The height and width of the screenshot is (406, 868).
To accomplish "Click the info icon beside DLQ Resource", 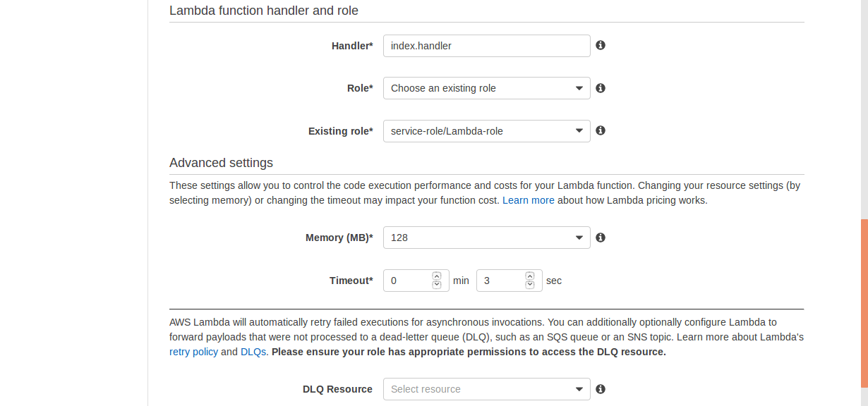I will pyautogui.click(x=601, y=389).
